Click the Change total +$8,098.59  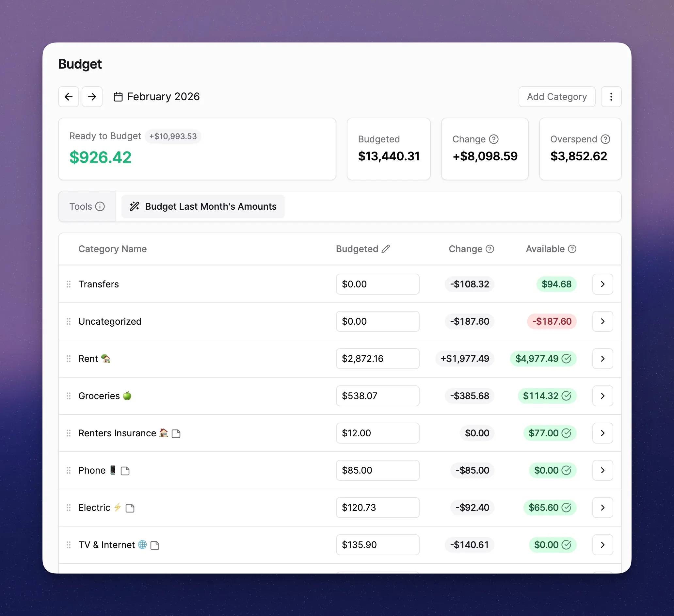point(485,156)
